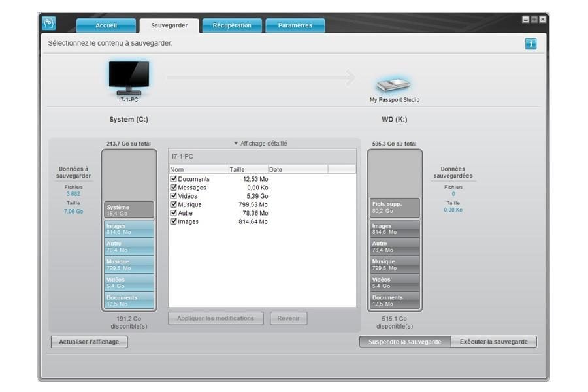Uncheck the Images category checkbox
The height and width of the screenshot is (392, 588).
click(x=174, y=221)
